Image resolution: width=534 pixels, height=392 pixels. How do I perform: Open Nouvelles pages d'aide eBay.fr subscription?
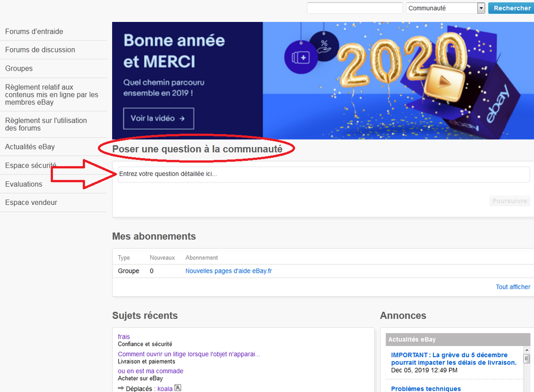229,271
